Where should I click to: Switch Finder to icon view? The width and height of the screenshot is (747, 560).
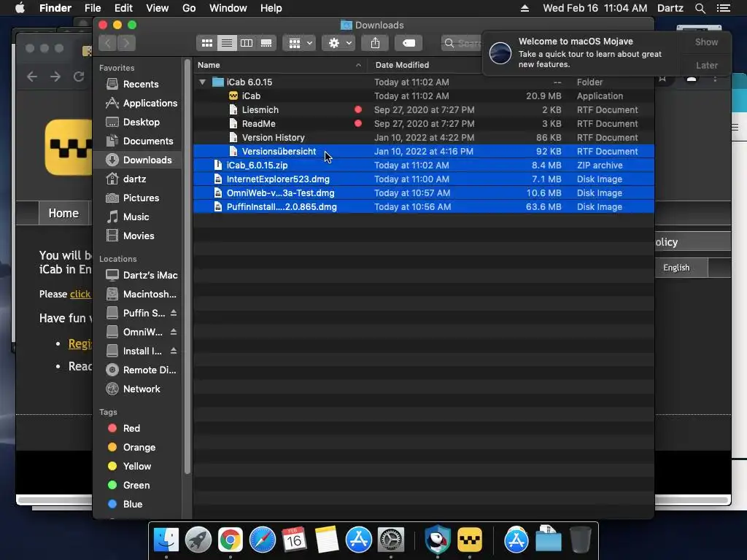(206, 43)
